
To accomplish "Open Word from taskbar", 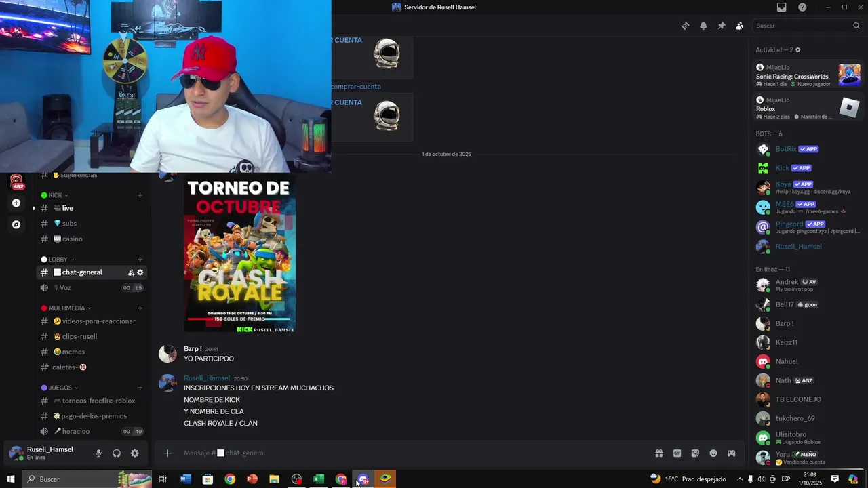I will coord(186,479).
